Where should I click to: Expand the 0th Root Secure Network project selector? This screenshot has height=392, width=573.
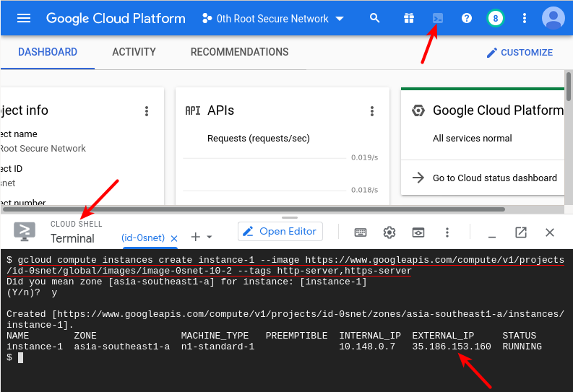[272, 18]
